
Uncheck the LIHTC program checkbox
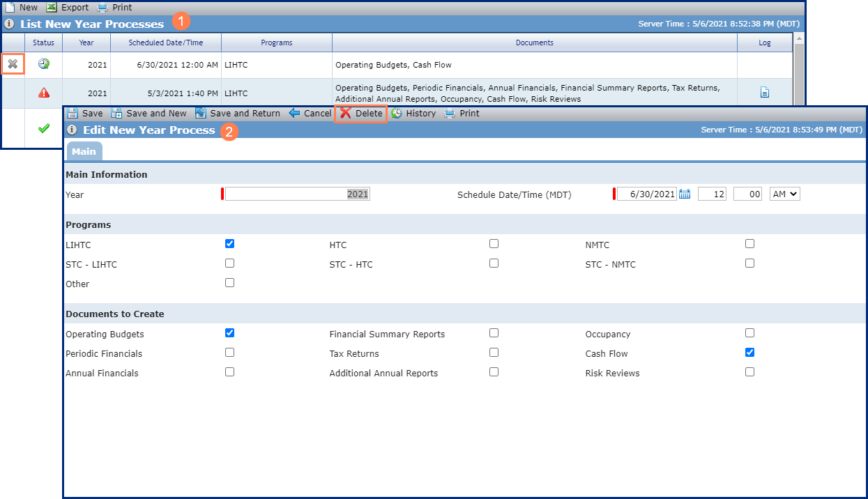click(230, 244)
